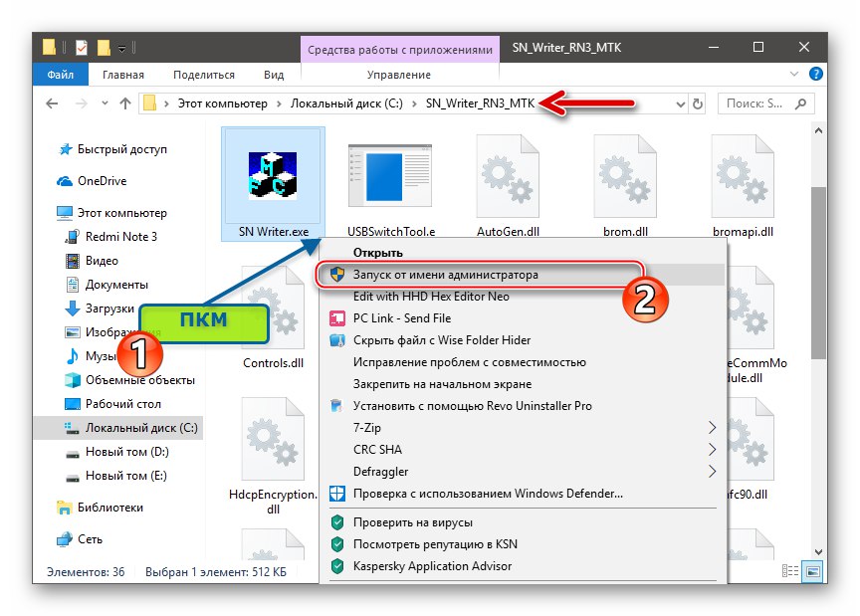Go forward with the Forward arrow

click(82, 103)
